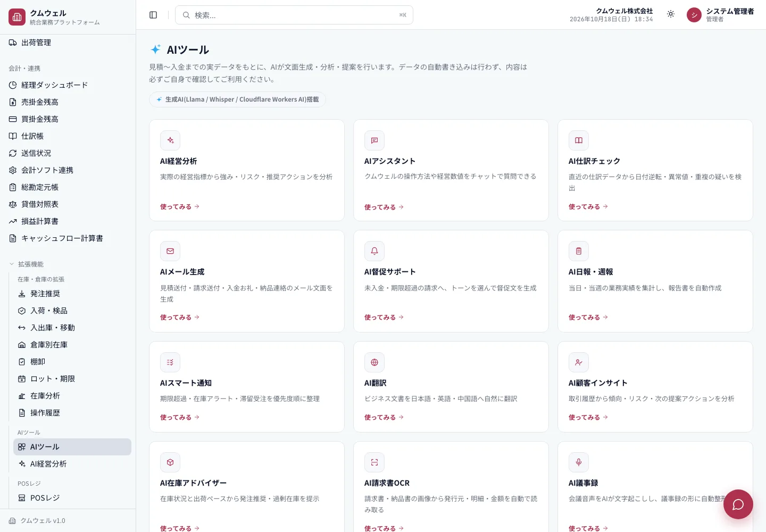Click the クムウェル v1.0 footer label
Image resolution: width=766 pixels, height=532 pixels.
coord(43,521)
